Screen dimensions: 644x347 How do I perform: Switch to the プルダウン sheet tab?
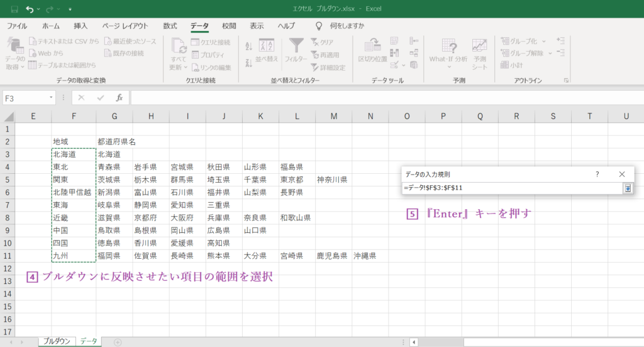click(56, 341)
